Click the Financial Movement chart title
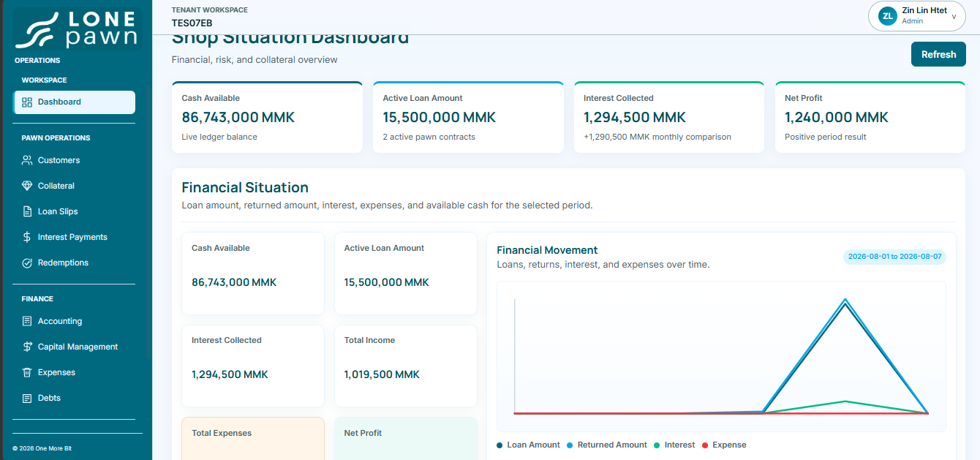The height and width of the screenshot is (460, 980). click(x=547, y=250)
